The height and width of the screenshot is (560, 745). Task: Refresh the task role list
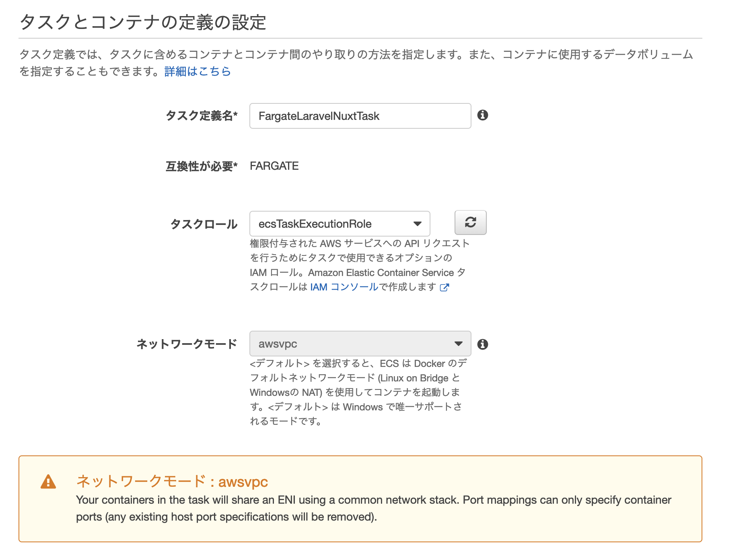[470, 222]
